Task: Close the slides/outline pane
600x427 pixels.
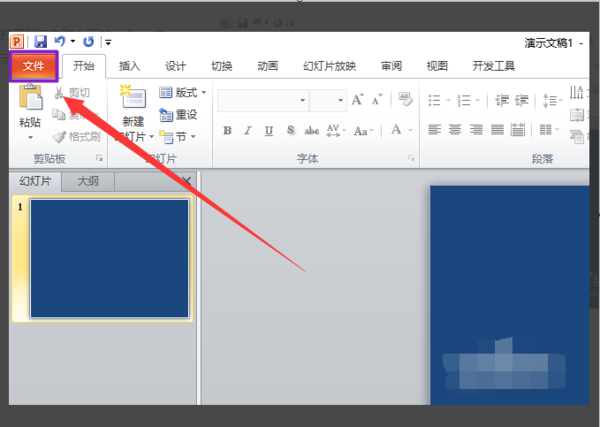Action: pos(186,181)
